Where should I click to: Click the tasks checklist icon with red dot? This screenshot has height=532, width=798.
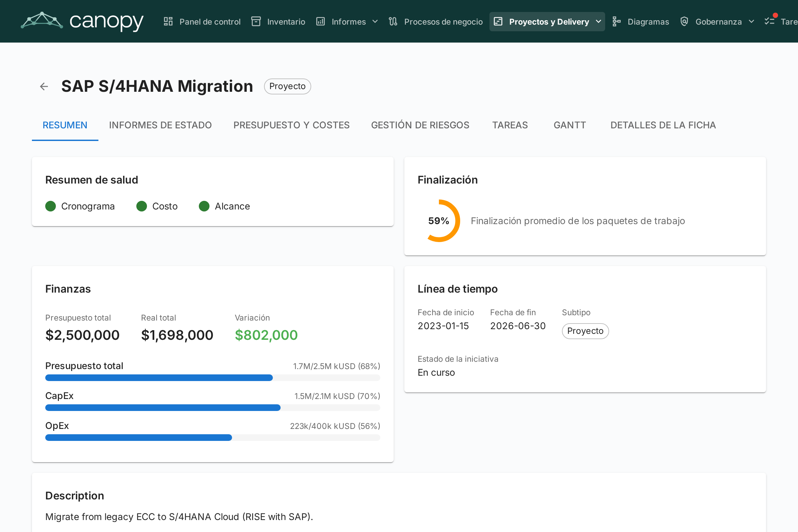(769, 21)
